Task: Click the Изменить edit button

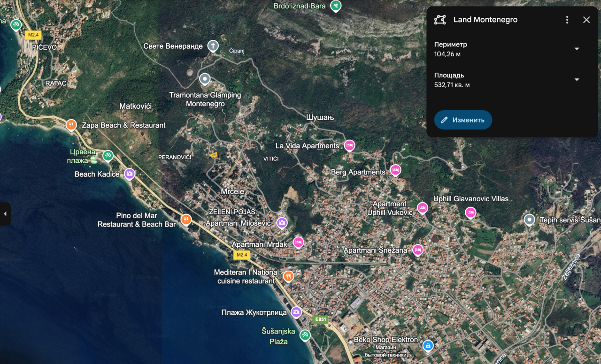Action: pos(463,120)
